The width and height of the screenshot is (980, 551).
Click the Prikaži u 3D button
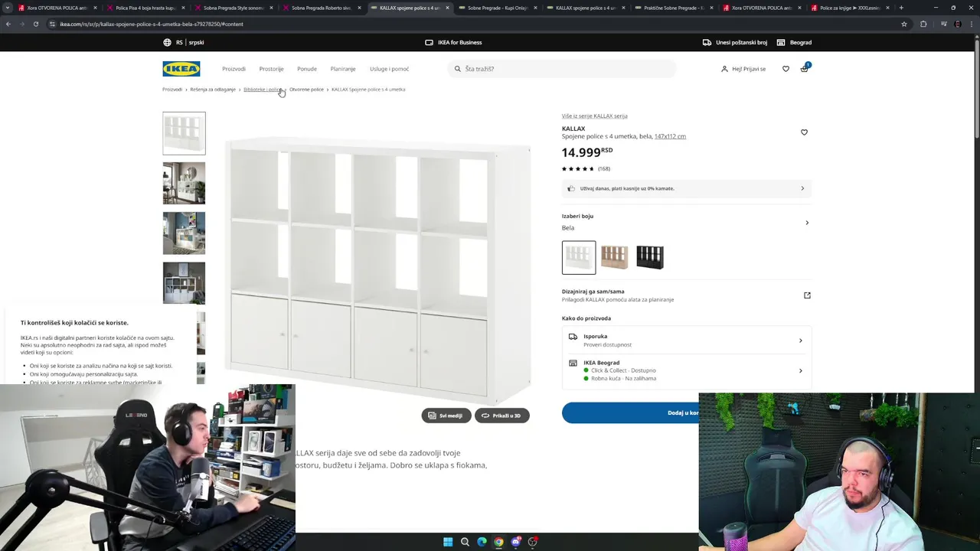pyautogui.click(x=502, y=416)
